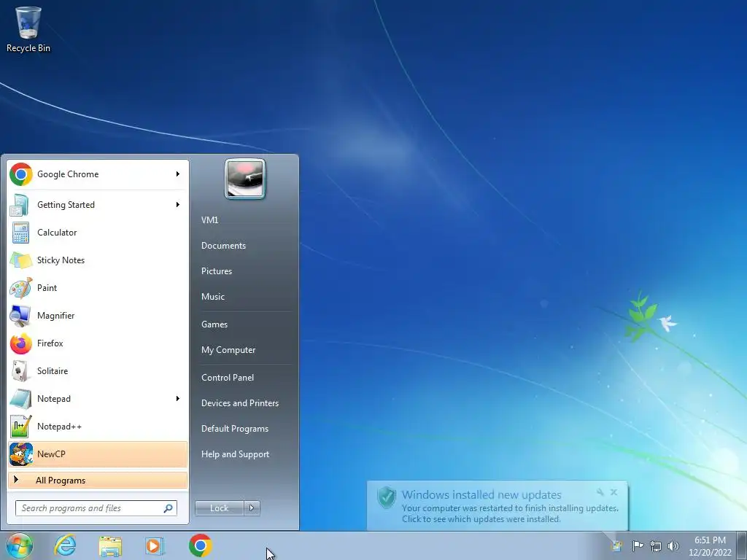Open Documents from Start menu
The width and height of the screenshot is (747, 560).
point(223,246)
